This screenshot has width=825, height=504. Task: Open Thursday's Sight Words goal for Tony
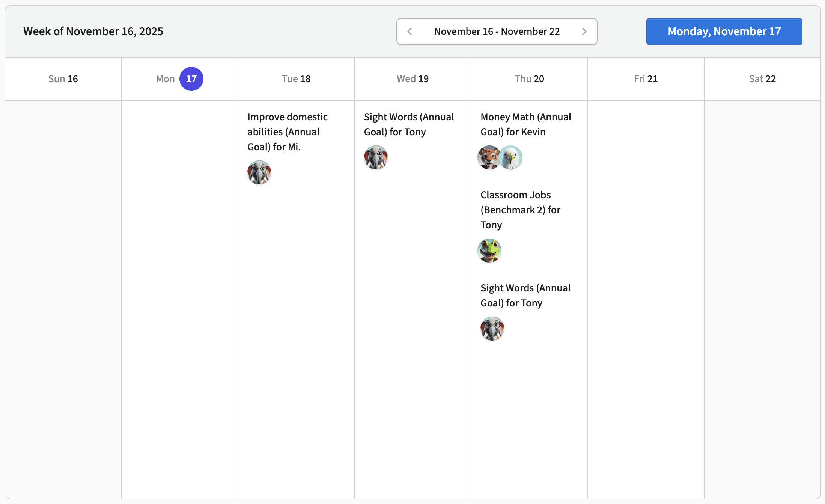[x=525, y=295]
